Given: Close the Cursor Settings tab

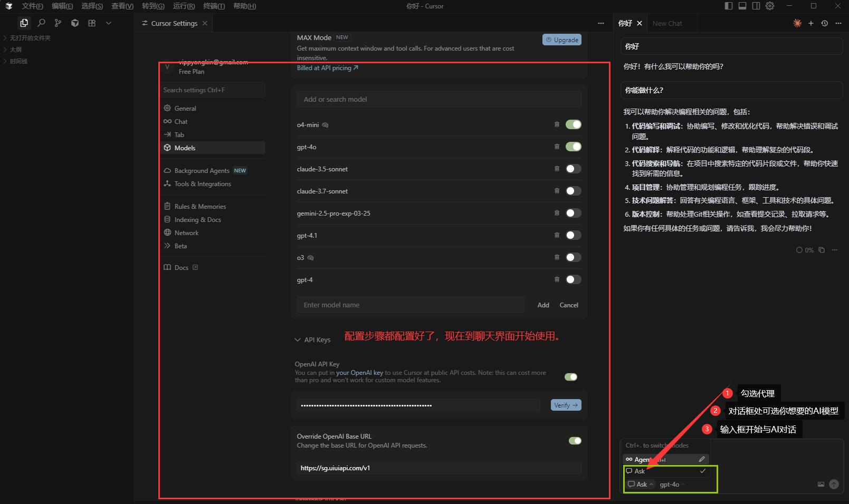Looking at the screenshot, I should point(205,23).
